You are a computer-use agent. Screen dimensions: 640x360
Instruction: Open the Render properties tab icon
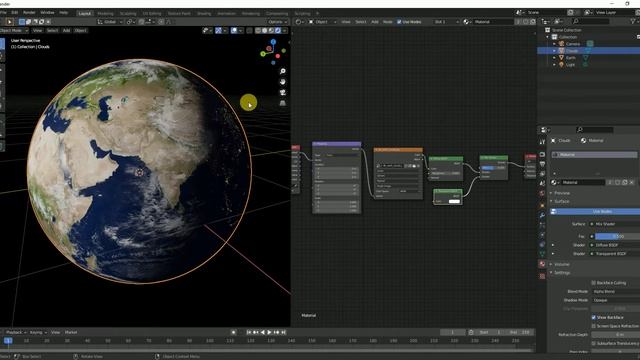click(542, 154)
